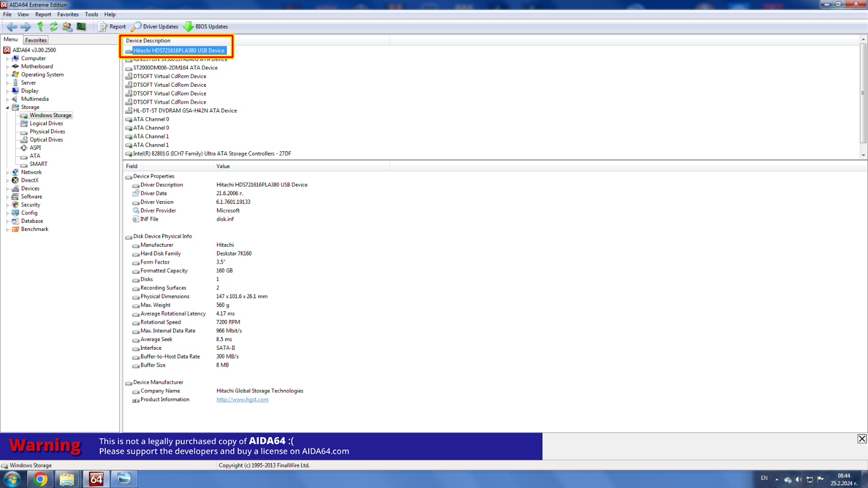The width and height of the screenshot is (868, 488).
Task: Collapse the Storage tree node
Action: pos(8,107)
